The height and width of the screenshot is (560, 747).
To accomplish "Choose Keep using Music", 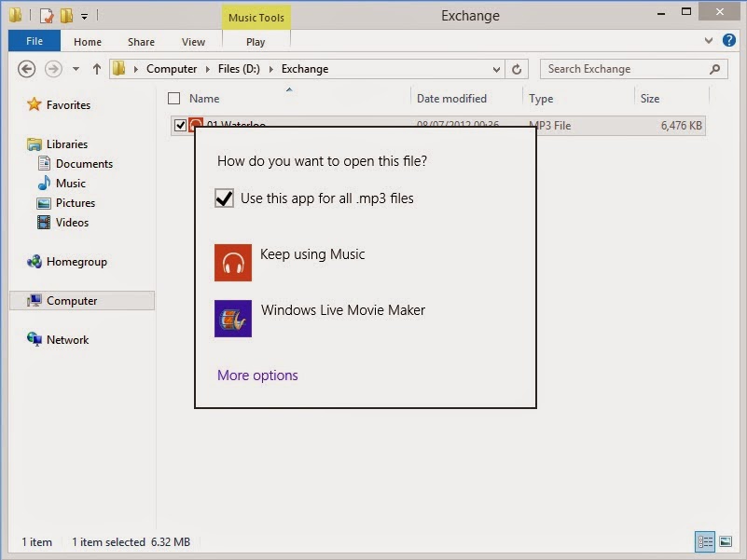I will 312,254.
